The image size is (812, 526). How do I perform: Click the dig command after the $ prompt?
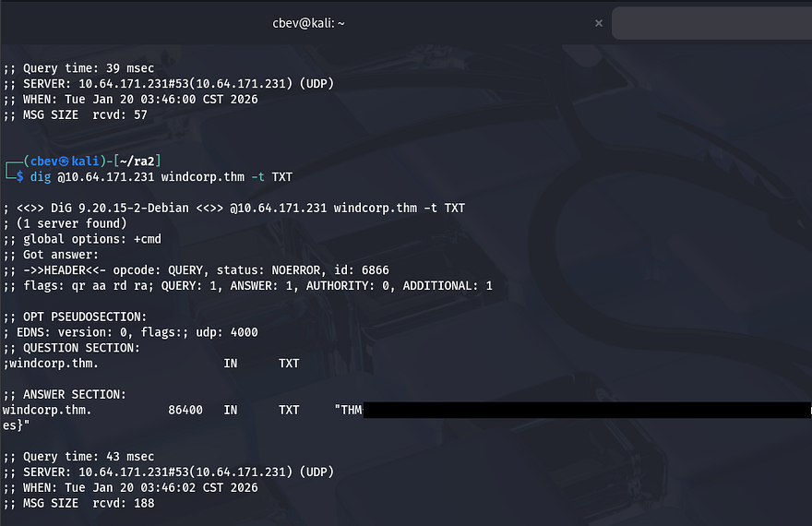pos(40,176)
